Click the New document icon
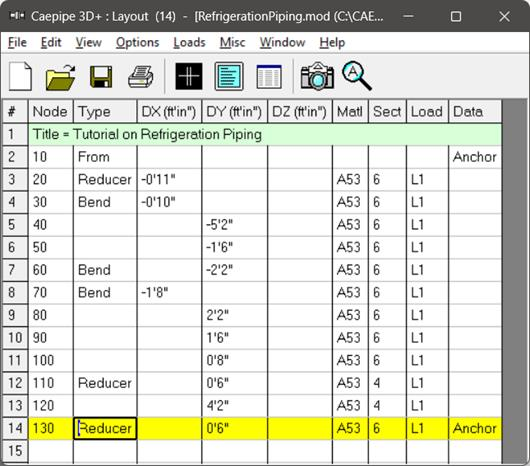The width and height of the screenshot is (530, 466). coord(20,77)
